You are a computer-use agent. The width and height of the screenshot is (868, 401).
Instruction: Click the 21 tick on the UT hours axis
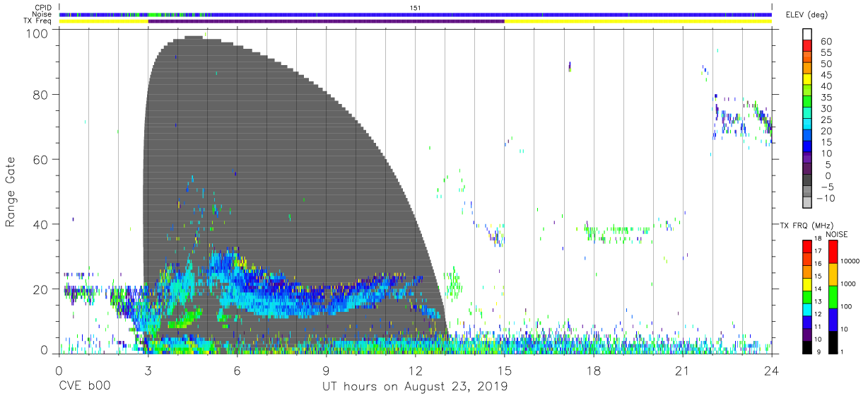(683, 371)
